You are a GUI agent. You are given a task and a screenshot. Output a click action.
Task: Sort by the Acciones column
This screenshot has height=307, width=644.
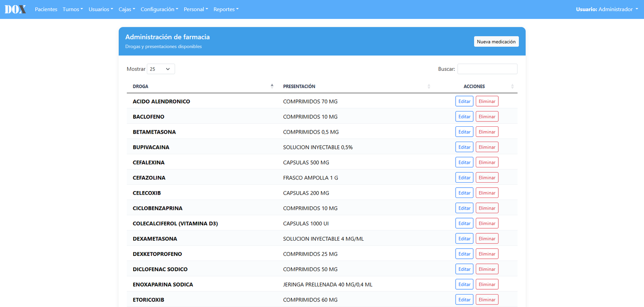(475, 87)
